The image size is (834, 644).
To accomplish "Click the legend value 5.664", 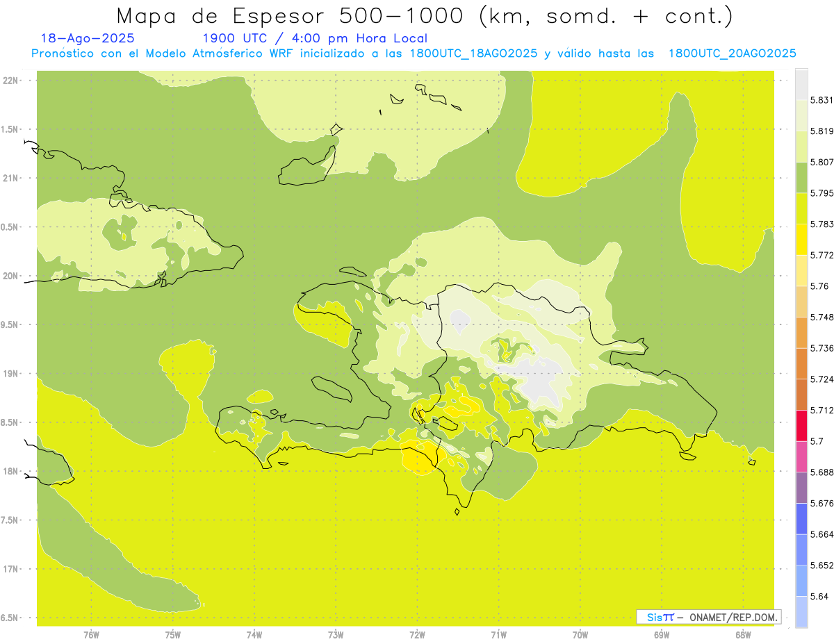I will [821, 534].
